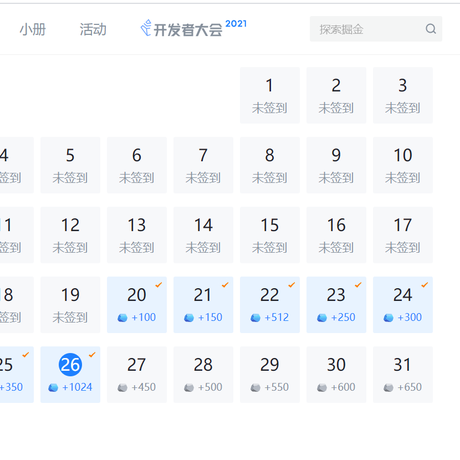The image size is (460, 460).
Task: Click the +650 reward text
Action: [x=410, y=387]
